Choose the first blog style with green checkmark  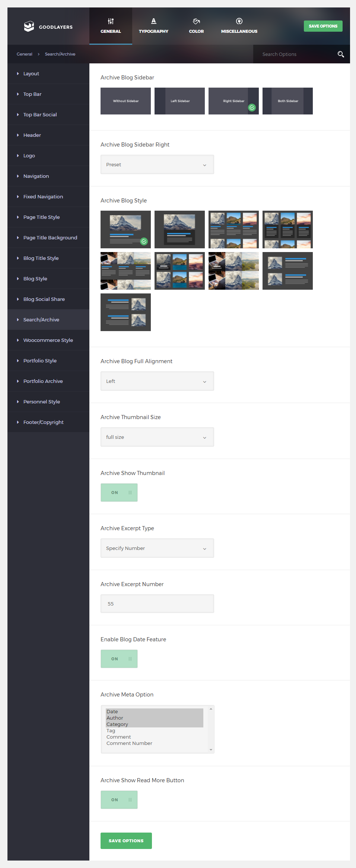pyautogui.click(x=125, y=229)
